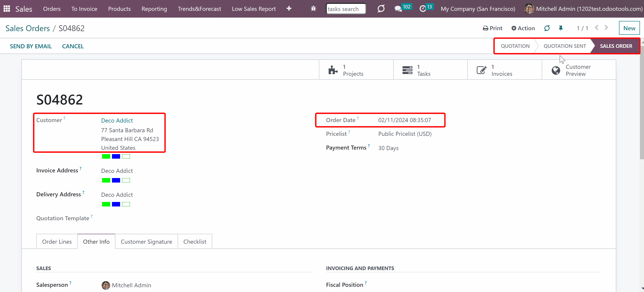The height and width of the screenshot is (292, 644).
Task: Click the blue swatch under Invoice Address
Action: [x=116, y=180]
